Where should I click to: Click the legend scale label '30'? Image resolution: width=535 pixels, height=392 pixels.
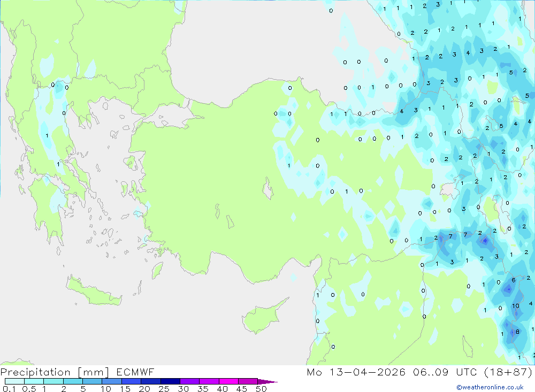click(184, 389)
